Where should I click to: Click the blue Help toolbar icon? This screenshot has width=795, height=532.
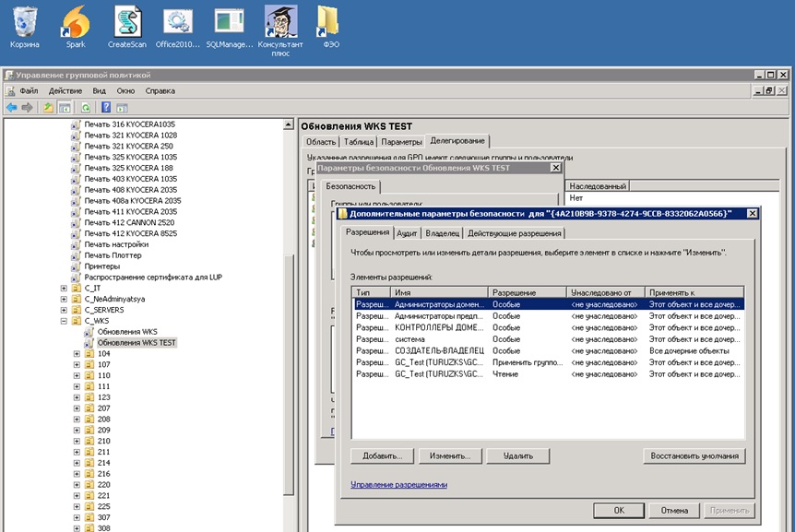106,107
